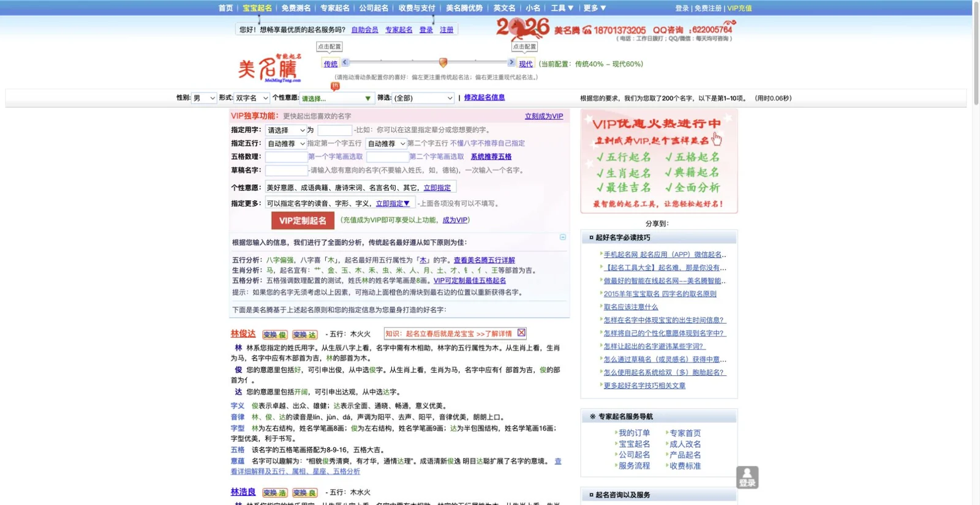Click 登录 at the top right corner
The image size is (980, 505).
(x=682, y=9)
